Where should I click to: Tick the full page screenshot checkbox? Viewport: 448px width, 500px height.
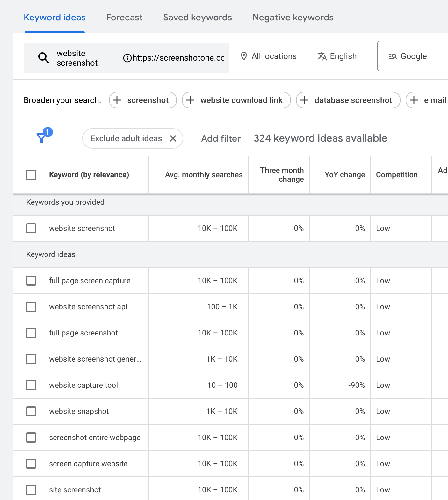point(31,333)
